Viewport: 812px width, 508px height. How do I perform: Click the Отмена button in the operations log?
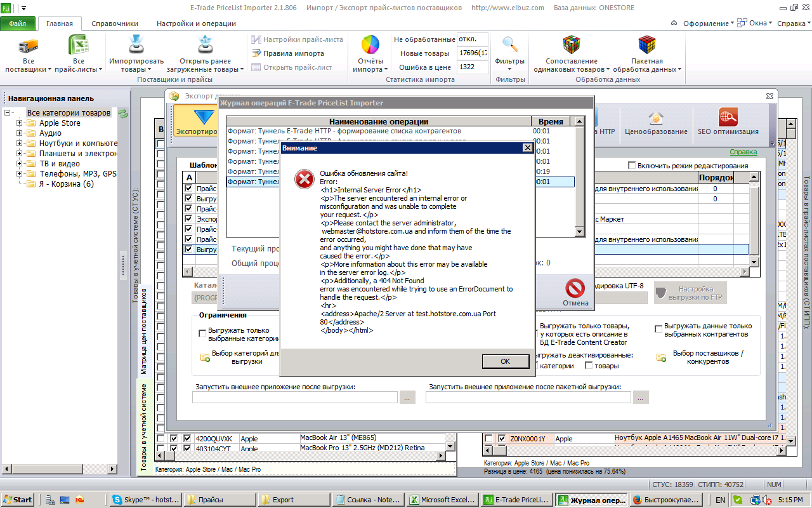click(575, 293)
